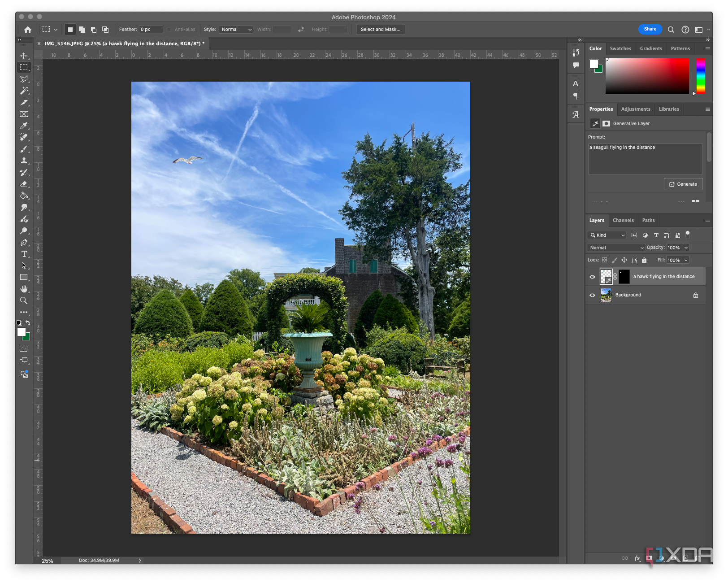This screenshot has width=728, height=583.
Task: Open the Home screen icon
Action: [x=28, y=30]
